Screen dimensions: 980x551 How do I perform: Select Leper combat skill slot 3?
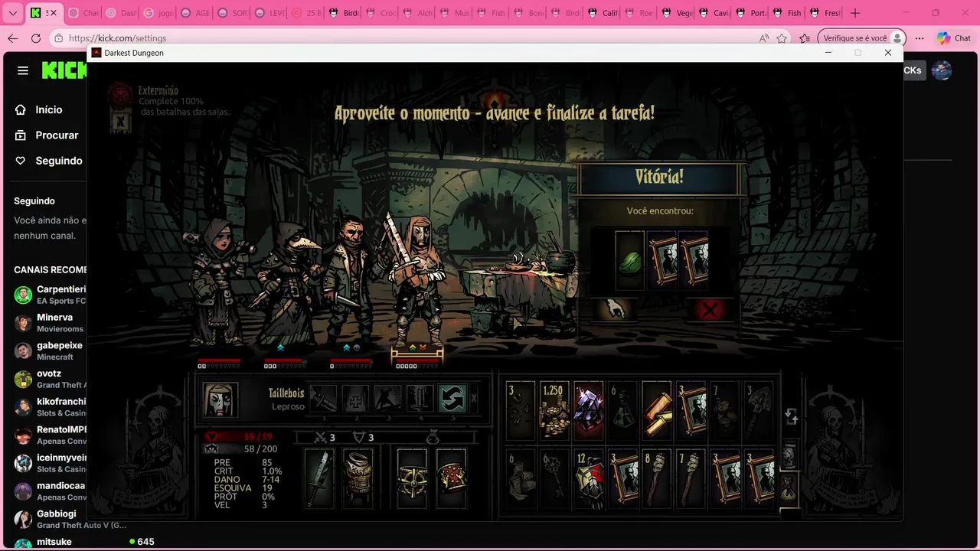(x=387, y=399)
